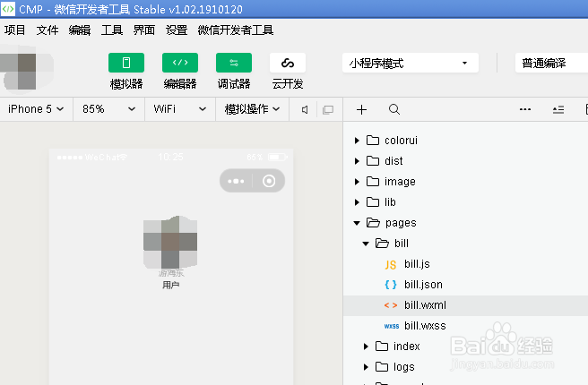The width and height of the screenshot is (588, 385).
Task: Open the 微信开发者工具 menu
Action: (236, 30)
